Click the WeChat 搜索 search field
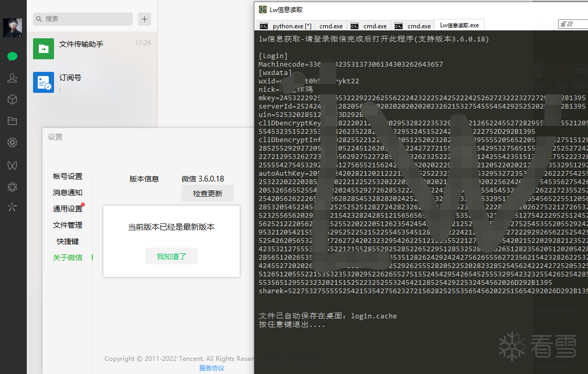This screenshot has width=588, height=374. (83, 19)
